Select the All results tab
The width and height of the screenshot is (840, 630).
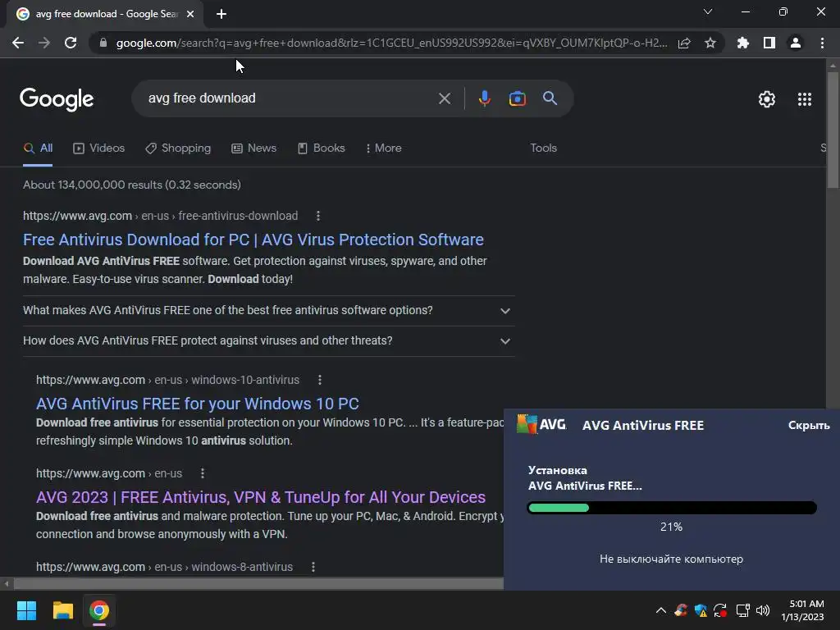pos(38,148)
